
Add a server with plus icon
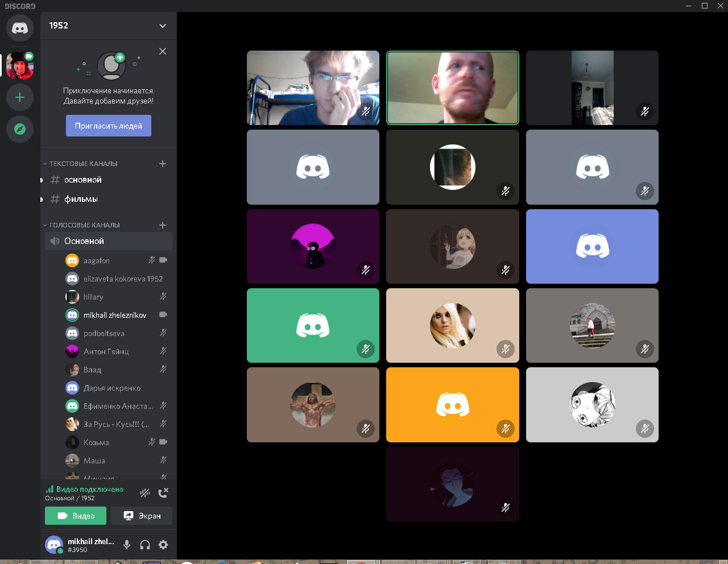[x=20, y=97]
